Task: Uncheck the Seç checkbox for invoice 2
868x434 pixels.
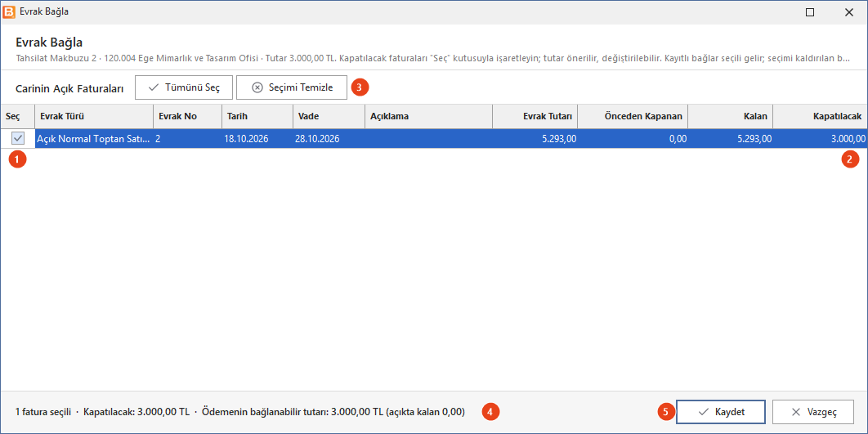Action: 18,139
